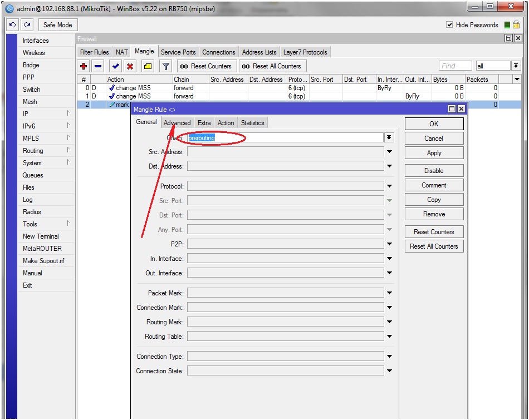
Task: Open the 'all' filter dropdown
Action: coord(516,66)
